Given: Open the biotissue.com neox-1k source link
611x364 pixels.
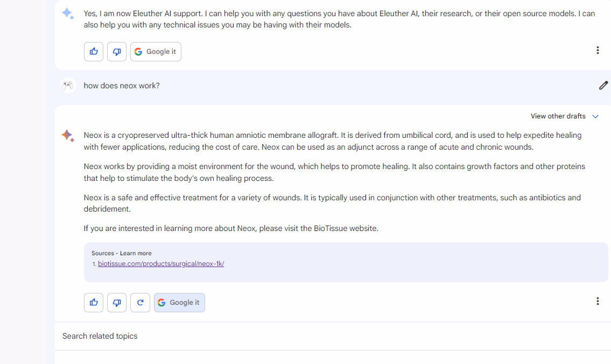Looking at the screenshot, I should [x=161, y=264].
